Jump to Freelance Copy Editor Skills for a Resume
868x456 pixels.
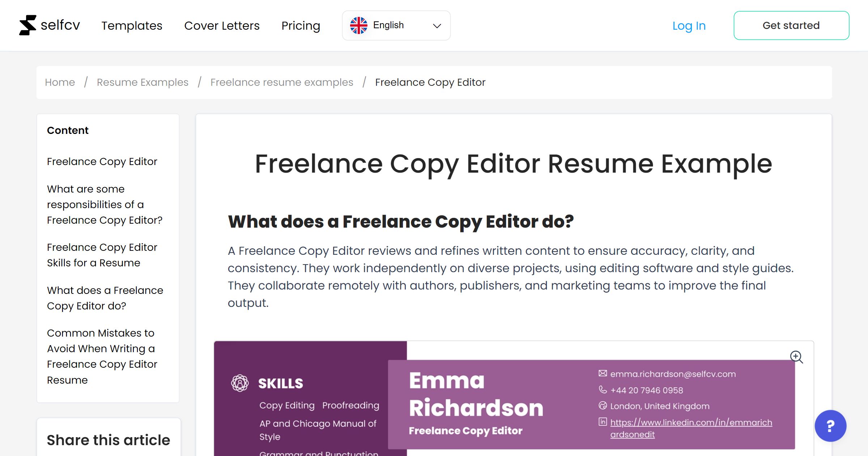click(102, 255)
